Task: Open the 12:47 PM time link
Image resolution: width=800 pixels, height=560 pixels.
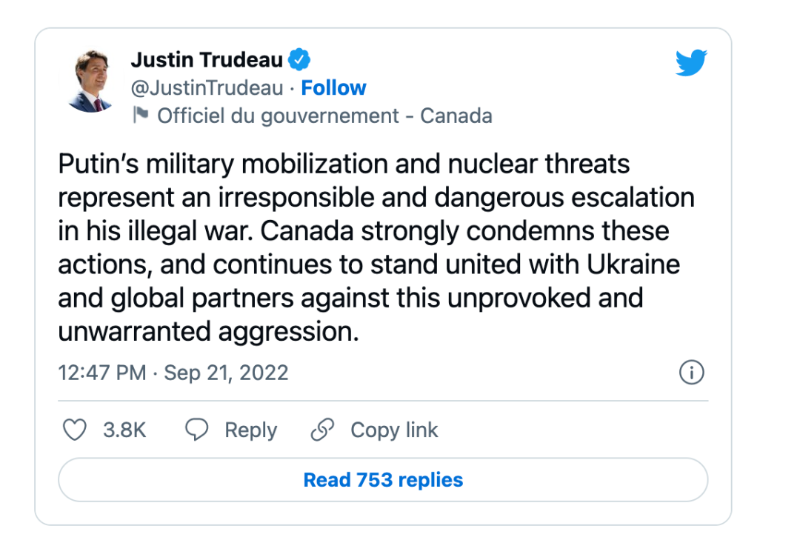Action: pos(101,373)
